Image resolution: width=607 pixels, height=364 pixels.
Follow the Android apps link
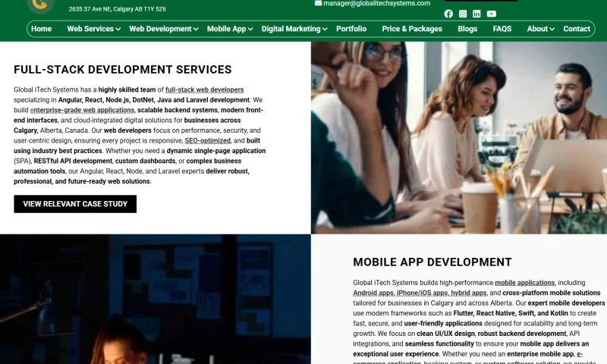pos(373,293)
